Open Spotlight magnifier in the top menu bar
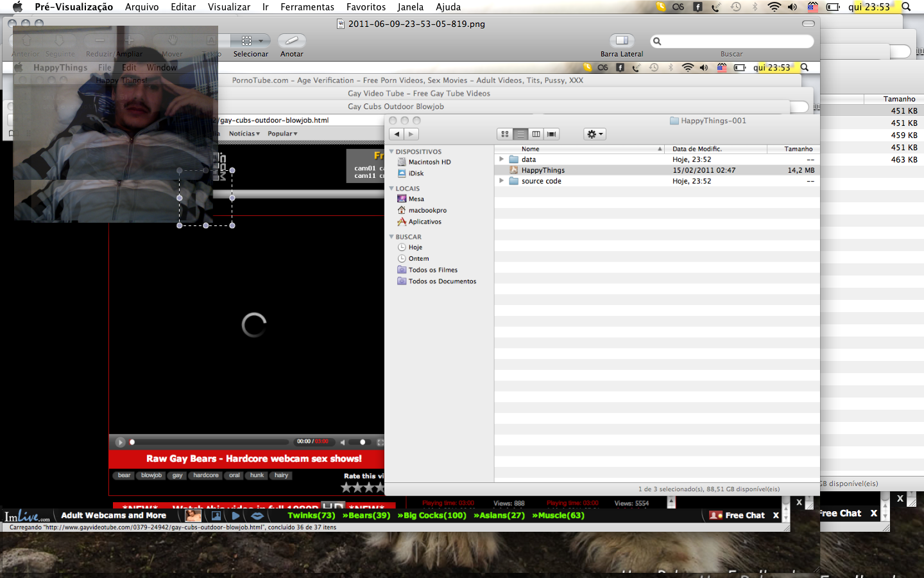Viewport: 924px width, 578px height. click(x=906, y=7)
